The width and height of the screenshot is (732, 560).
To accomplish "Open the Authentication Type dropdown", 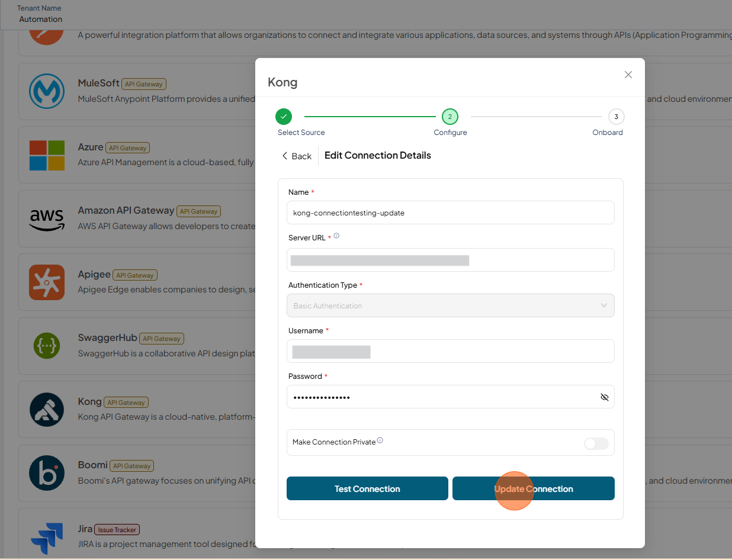I will [450, 305].
